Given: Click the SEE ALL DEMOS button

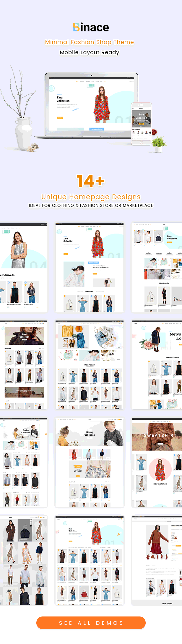Looking at the screenshot, I should (x=91, y=623).
